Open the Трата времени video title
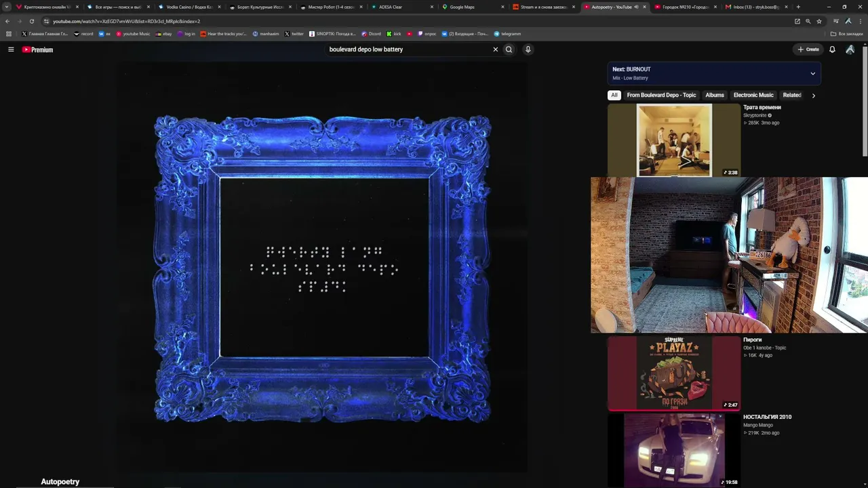 [762, 108]
